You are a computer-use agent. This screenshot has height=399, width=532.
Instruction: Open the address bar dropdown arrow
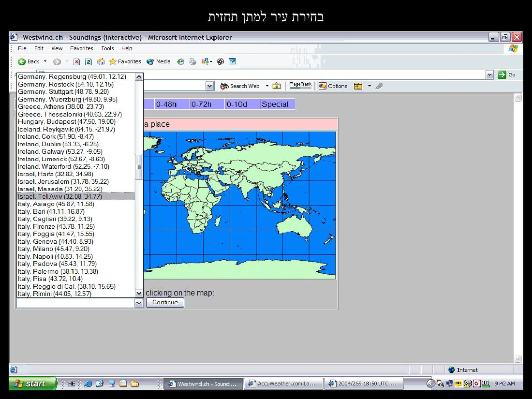coord(489,75)
